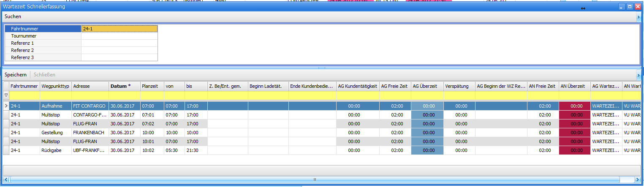644x187 pixels.
Task: Click the Fahrtnummer search field containing 24-1
Action: [x=120, y=29]
